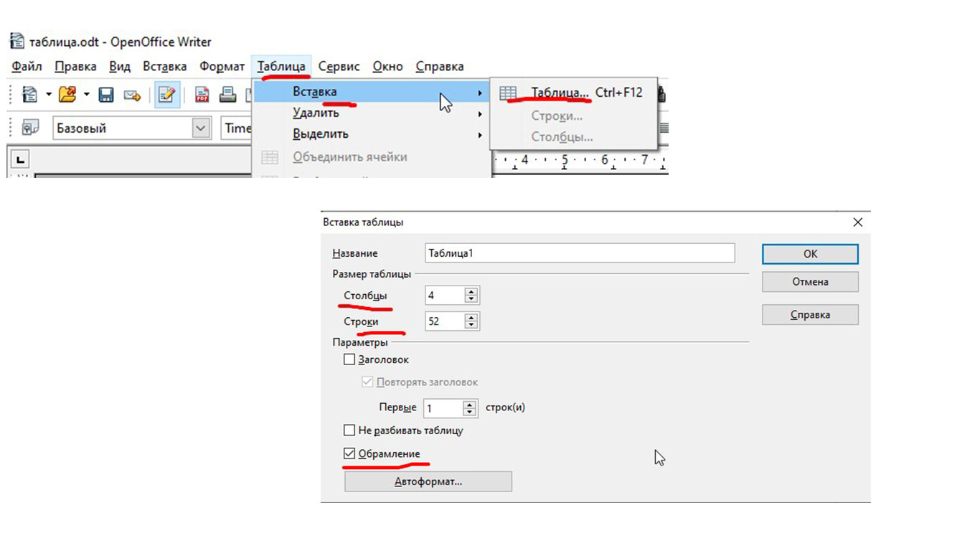980x551 pixels.
Task: Open the Базовый paragraph style dropdown
Action: (201, 128)
